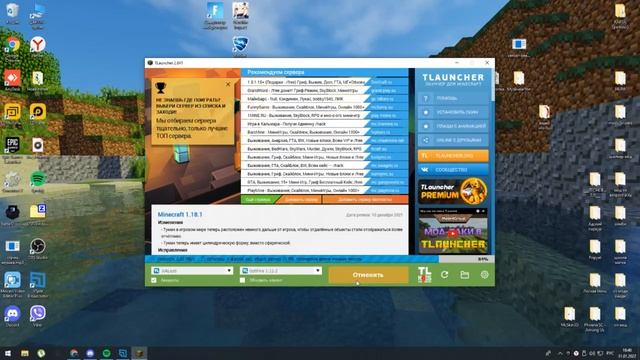Open the launcher settings gear

[484, 275]
